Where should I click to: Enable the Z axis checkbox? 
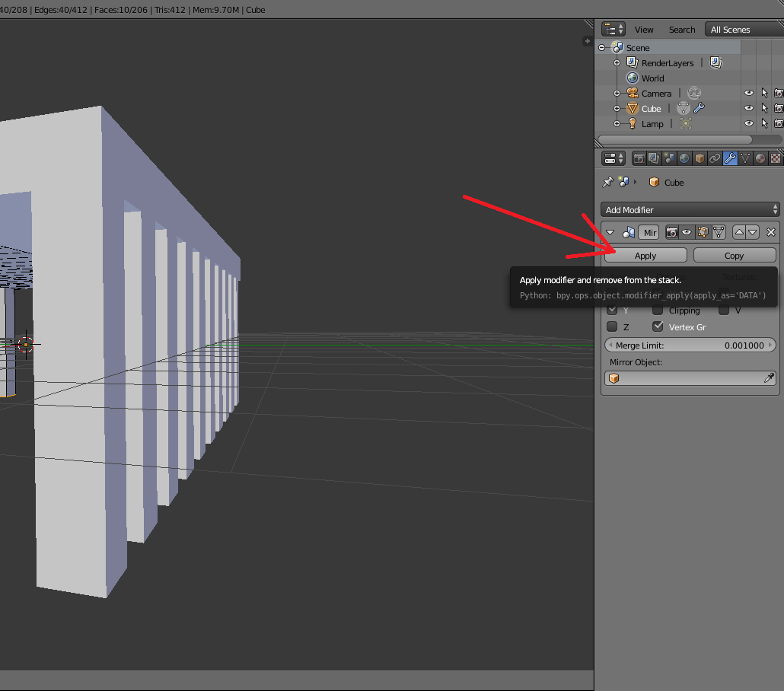pos(612,326)
